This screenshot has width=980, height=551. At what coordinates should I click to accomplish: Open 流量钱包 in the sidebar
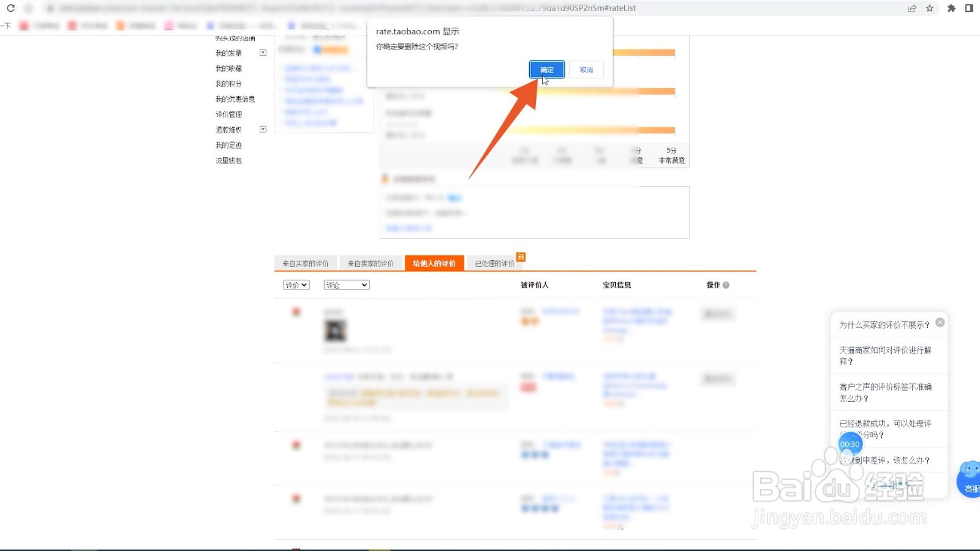(228, 160)
